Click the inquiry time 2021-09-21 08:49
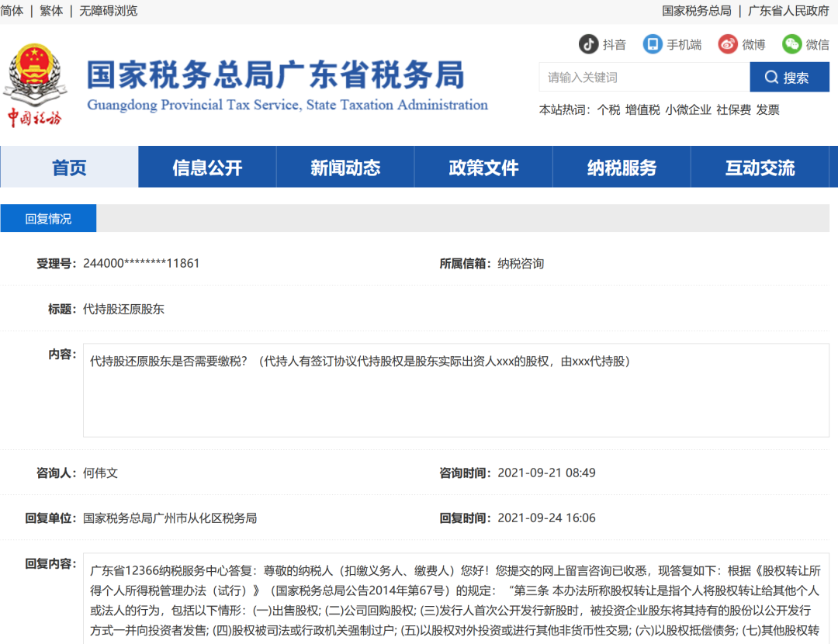Screen dimensions: 838x644 pyautogui.click(x=546, y=473)
